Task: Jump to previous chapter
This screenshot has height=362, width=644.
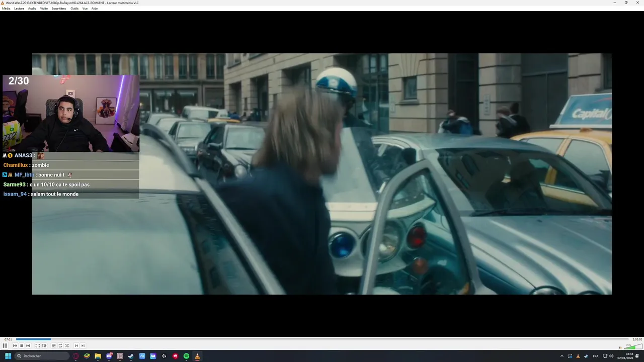Action: (x=76, y=345)
